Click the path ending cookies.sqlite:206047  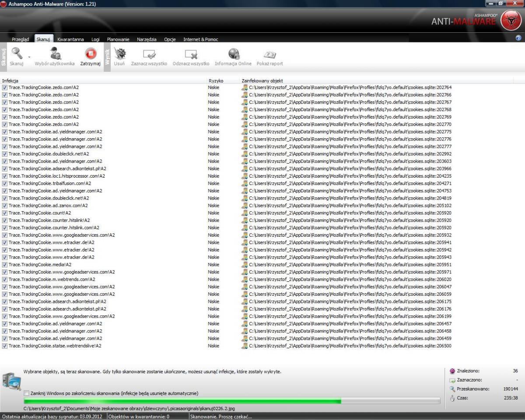[x=350, y=287]
